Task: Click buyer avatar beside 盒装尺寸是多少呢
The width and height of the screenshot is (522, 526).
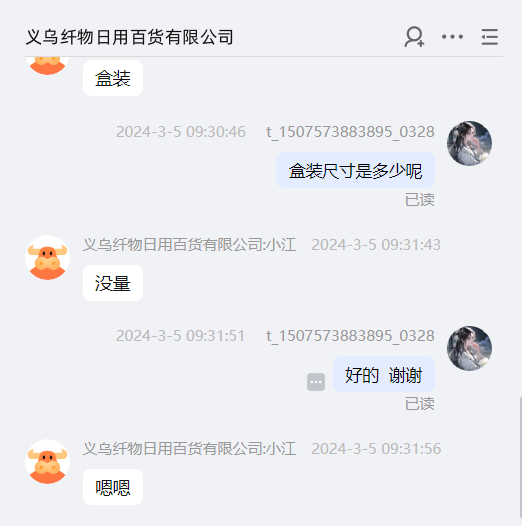Action: point(469,144)
